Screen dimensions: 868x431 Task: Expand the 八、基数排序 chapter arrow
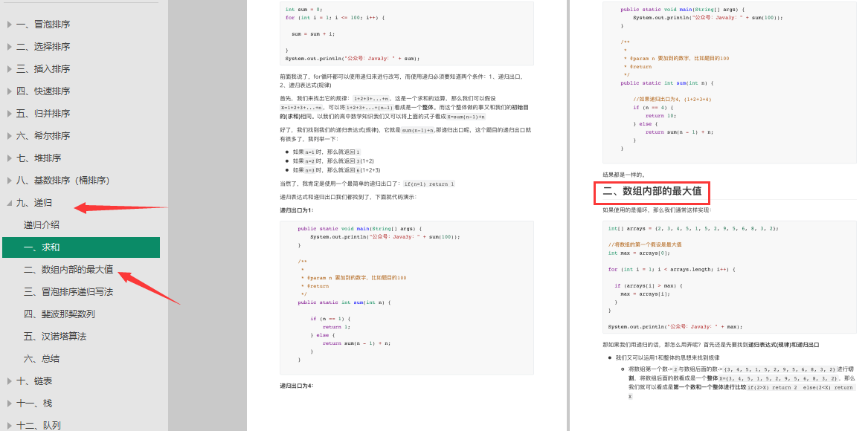[10, 181]
